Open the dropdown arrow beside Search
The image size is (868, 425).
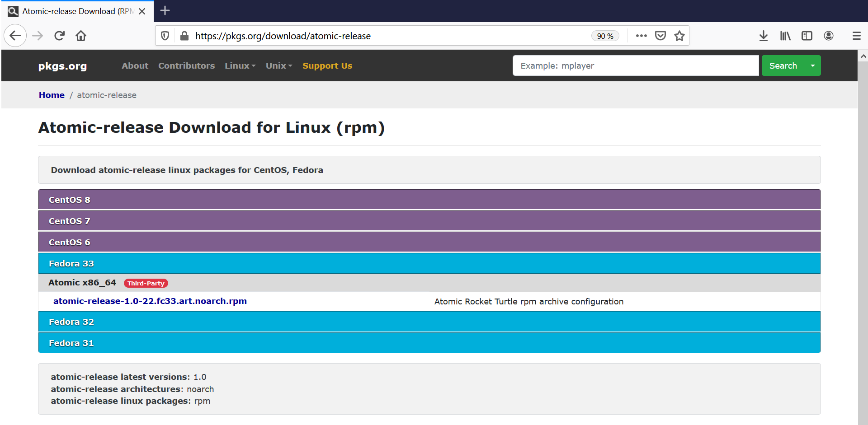pyautogui.click(x=813, y=65)
